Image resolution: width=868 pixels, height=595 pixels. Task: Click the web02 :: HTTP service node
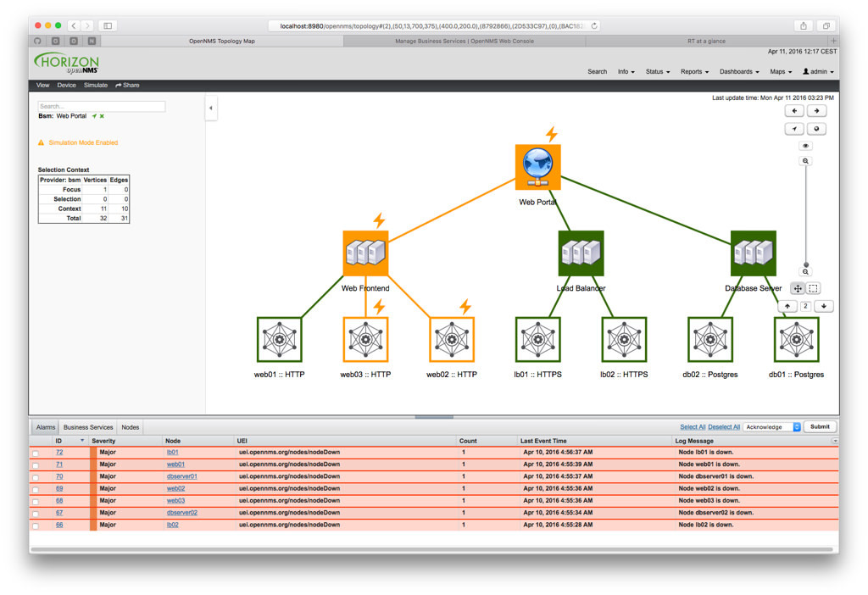pos(452,339)
